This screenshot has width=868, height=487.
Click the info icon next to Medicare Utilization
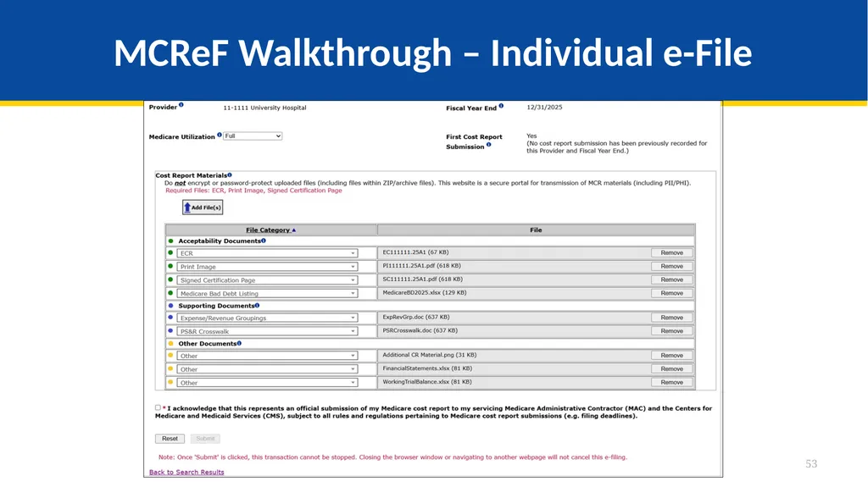point(220,135)
